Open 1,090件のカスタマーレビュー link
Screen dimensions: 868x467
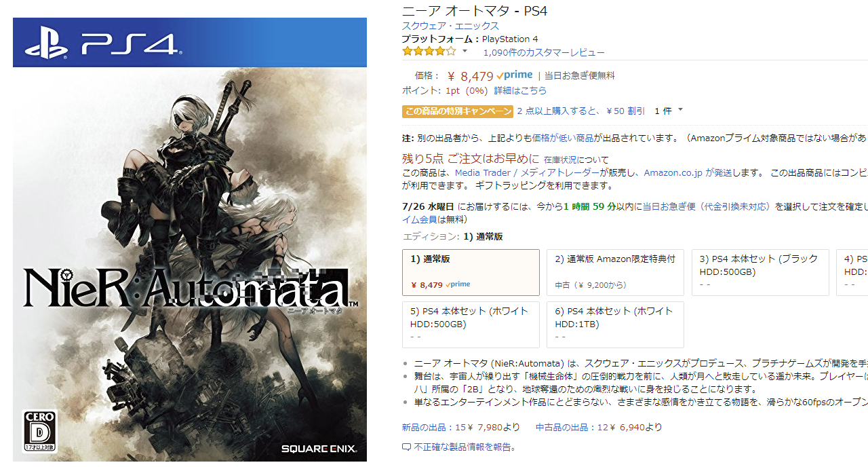544,52
